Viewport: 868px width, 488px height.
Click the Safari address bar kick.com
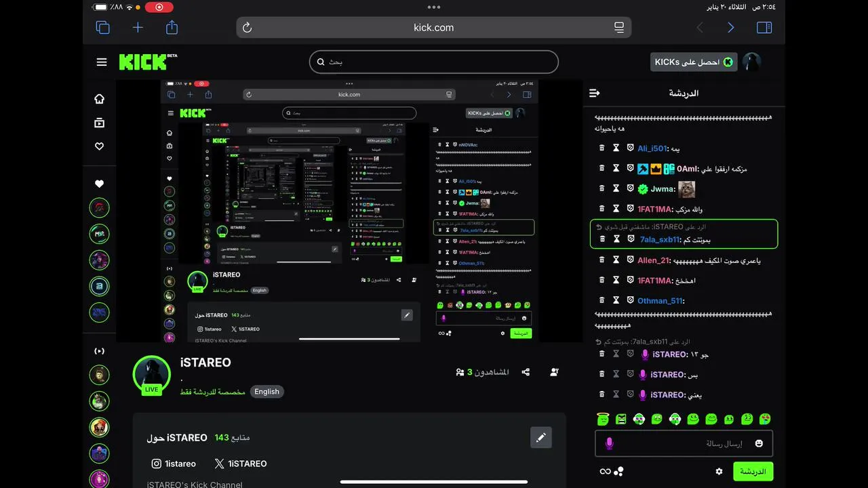pos(434,27)
